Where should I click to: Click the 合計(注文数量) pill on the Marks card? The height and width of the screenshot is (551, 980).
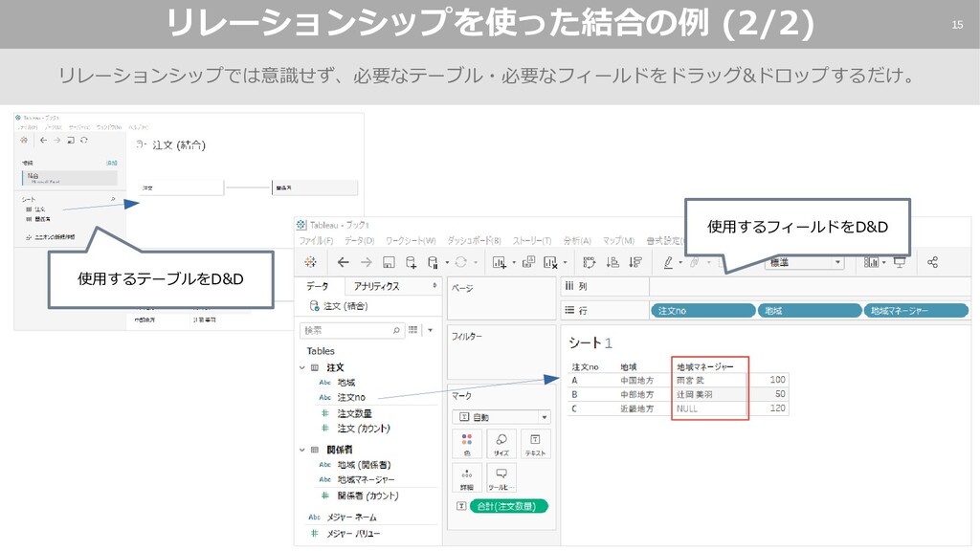[x=507, y=506]
